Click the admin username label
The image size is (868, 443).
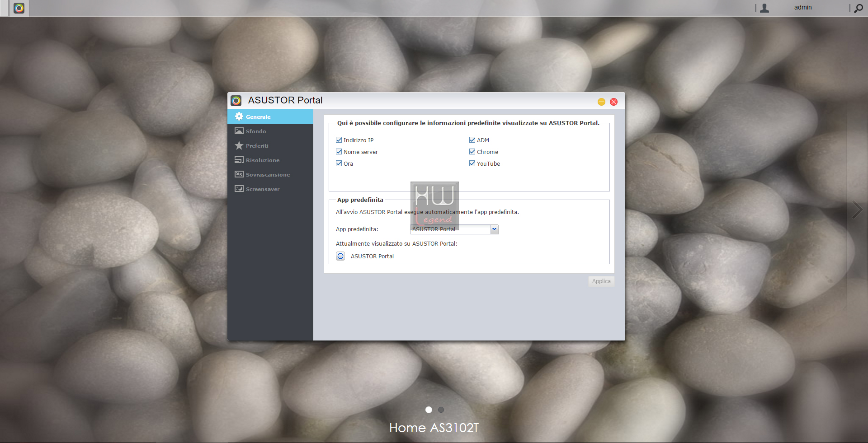(803, 8)
